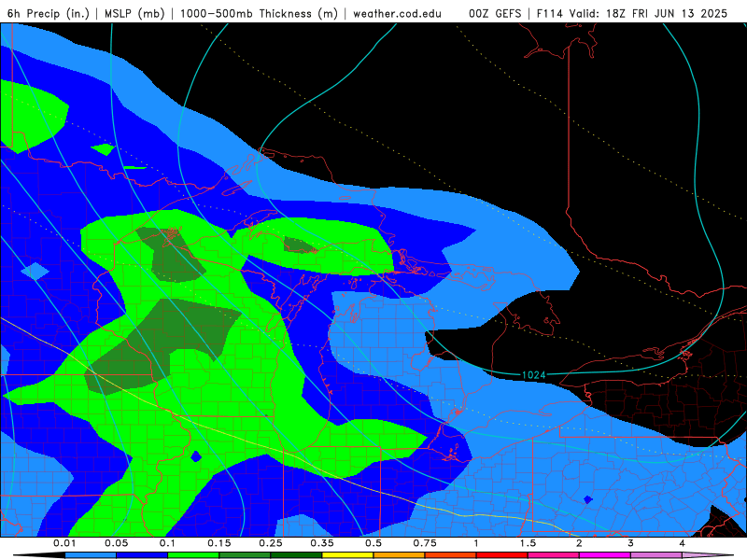Screen dimensions: 747x560
Task: Click the 0.15 legend value
Action: tap(219, 543)
